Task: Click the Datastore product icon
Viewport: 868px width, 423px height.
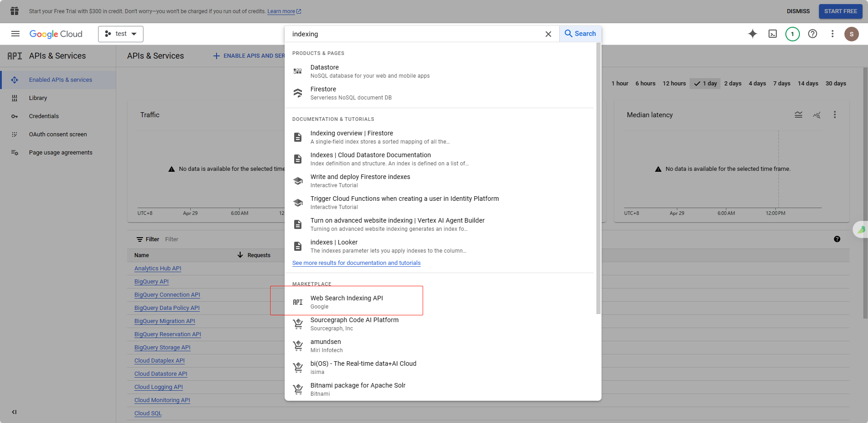Action: coord(298,71)
